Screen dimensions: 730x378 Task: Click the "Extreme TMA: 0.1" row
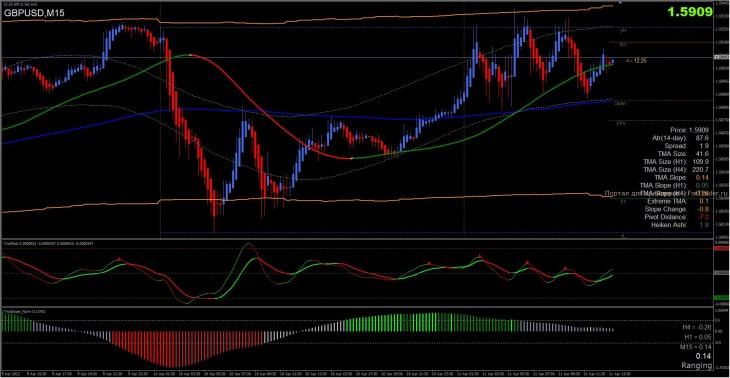678,201
